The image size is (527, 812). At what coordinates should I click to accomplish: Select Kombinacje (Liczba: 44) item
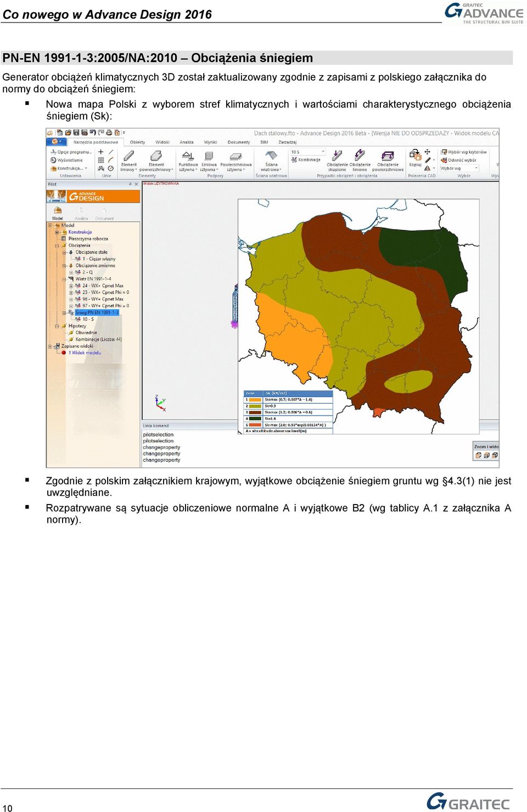99,339
